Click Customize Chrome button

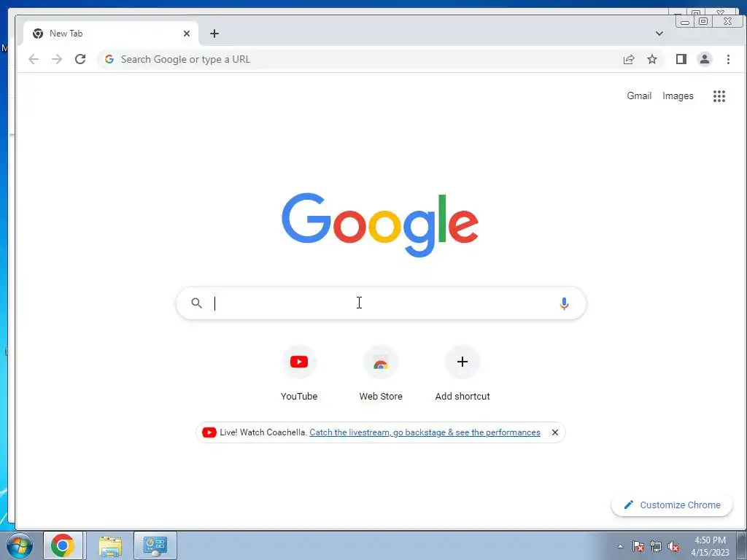coord(672,505)
